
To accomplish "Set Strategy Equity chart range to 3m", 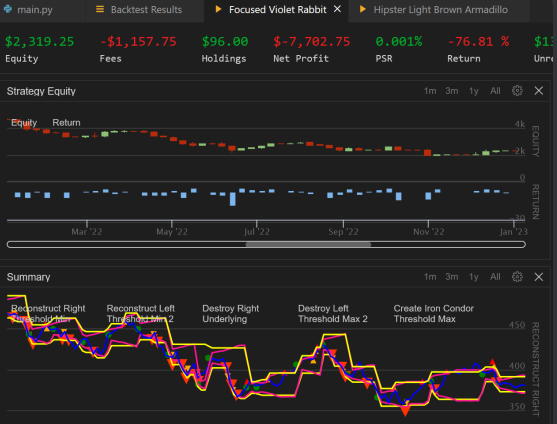I will pyautogui.click(x=451, y=91).
